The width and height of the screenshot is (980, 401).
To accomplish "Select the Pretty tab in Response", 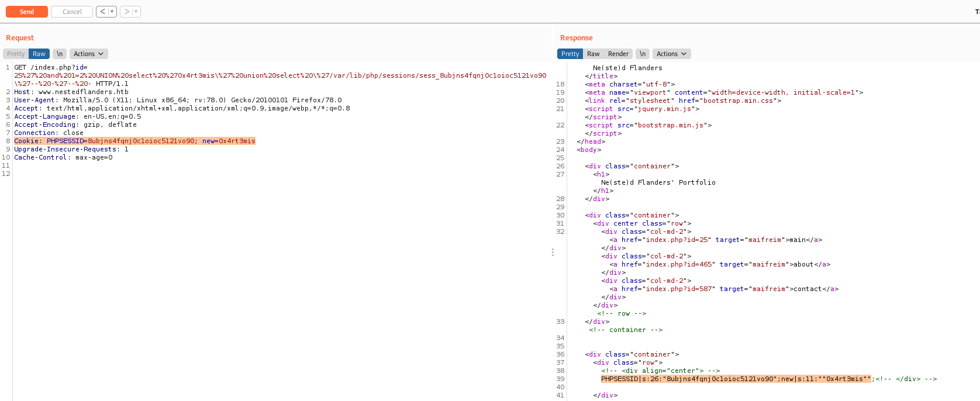I will tap(570, 54).
